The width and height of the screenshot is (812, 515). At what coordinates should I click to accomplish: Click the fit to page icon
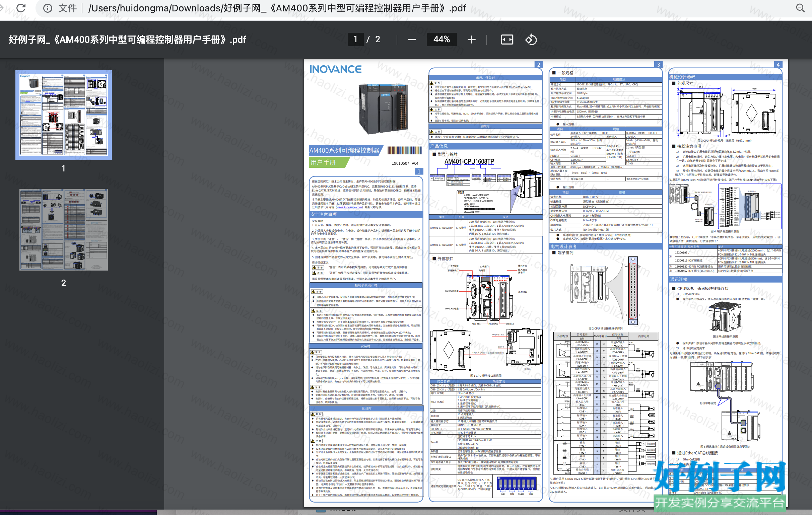[507, 40]
